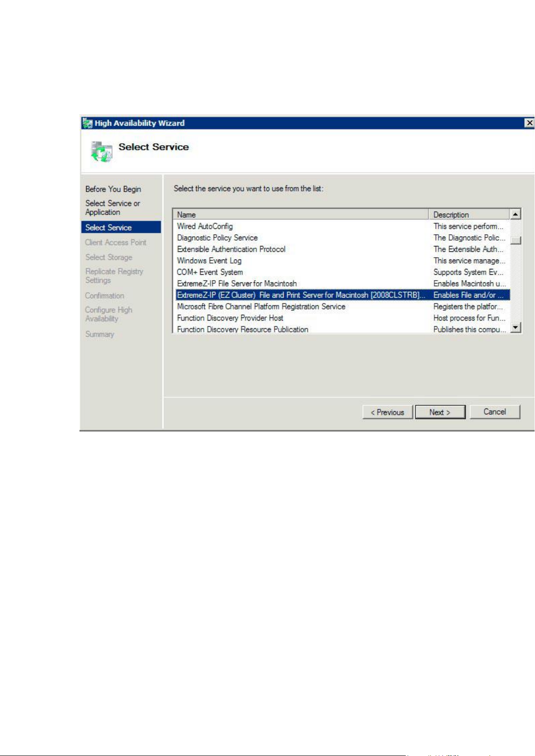Click description 'Supports System Ev...'
The width and height of the screenshot is (535, 756).
[468, 272]
